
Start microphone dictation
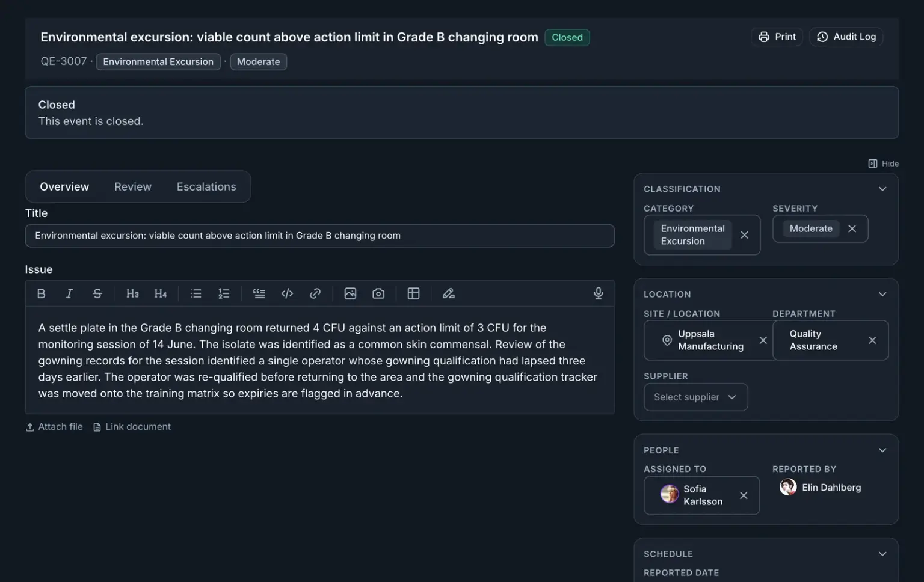point(599,293)
